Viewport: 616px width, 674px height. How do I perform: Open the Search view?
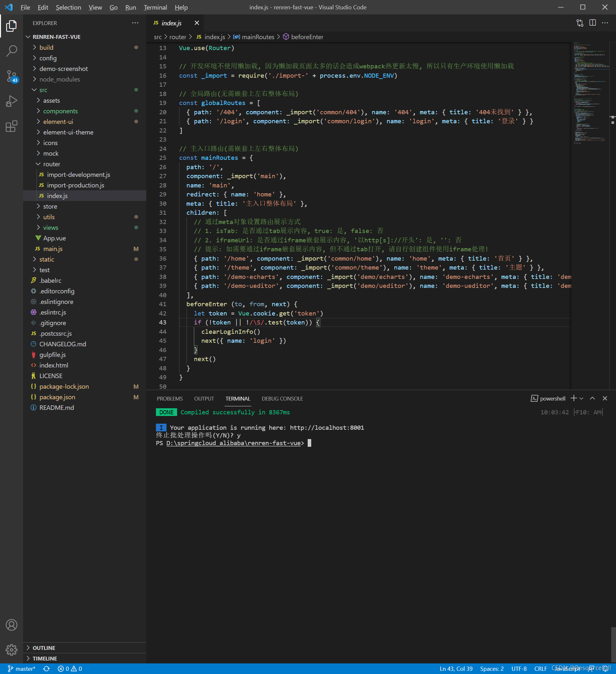point(11,51)
